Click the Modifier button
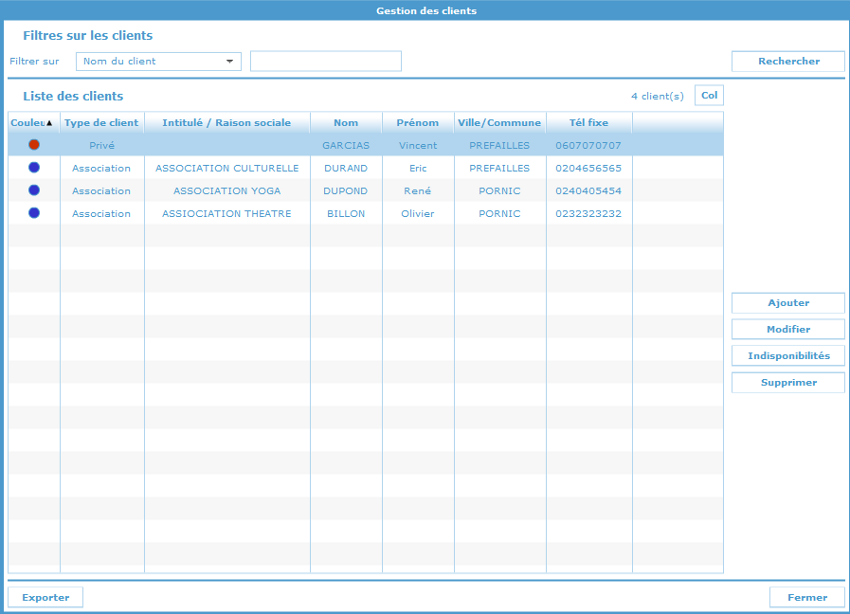 788,329
